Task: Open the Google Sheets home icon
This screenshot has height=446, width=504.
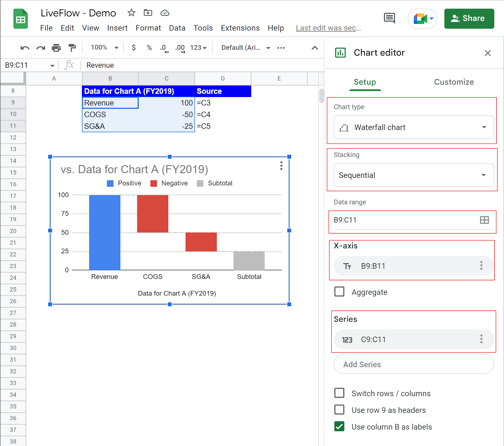Action: coord(20,19)
